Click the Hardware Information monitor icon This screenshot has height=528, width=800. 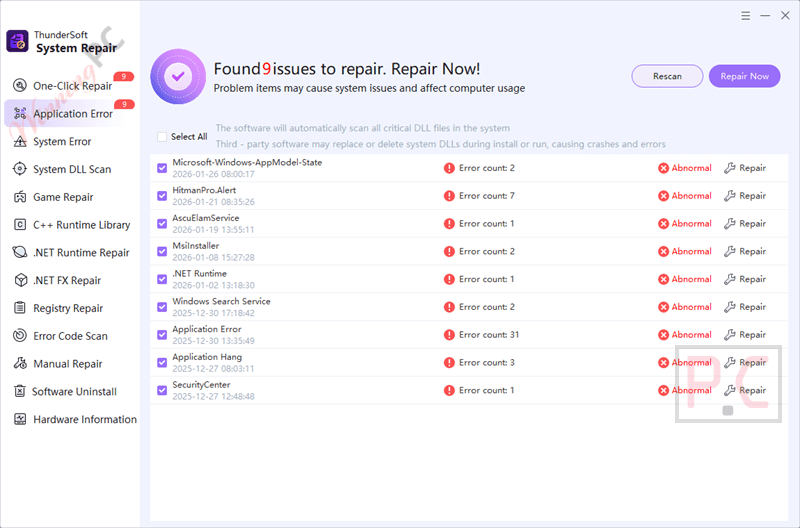coord(19,419)
